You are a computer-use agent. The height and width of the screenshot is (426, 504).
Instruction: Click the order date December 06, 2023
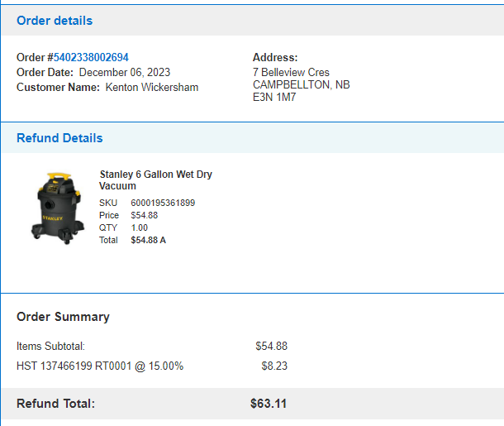tap(125, 73)
